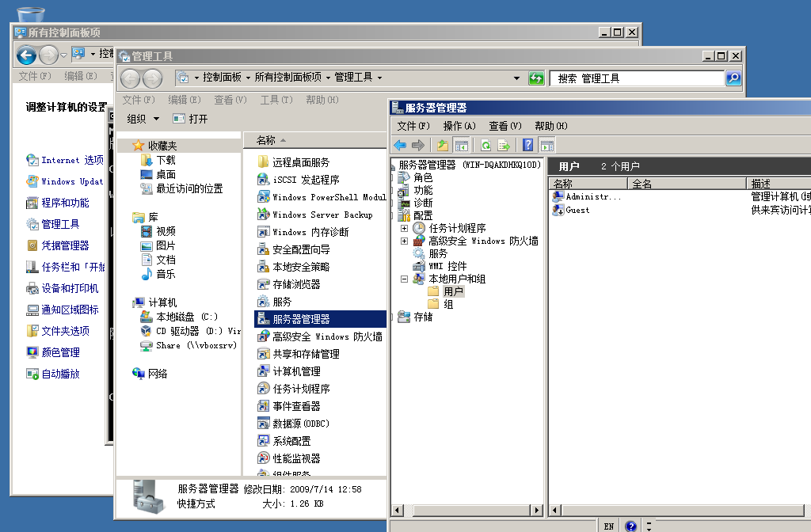Screen dimensions: 811x532
Task: Open the 组织 dropdown in 管理工具 window
Action: 143,119
